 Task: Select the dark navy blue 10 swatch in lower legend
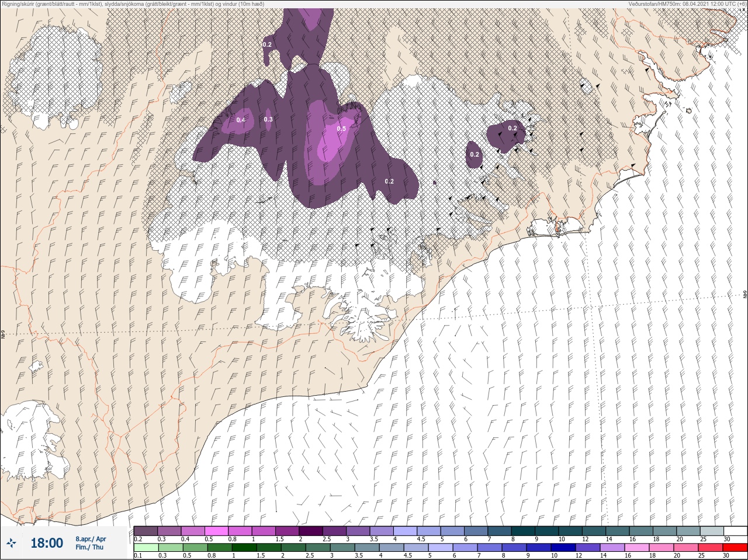(x=563, y=548)
